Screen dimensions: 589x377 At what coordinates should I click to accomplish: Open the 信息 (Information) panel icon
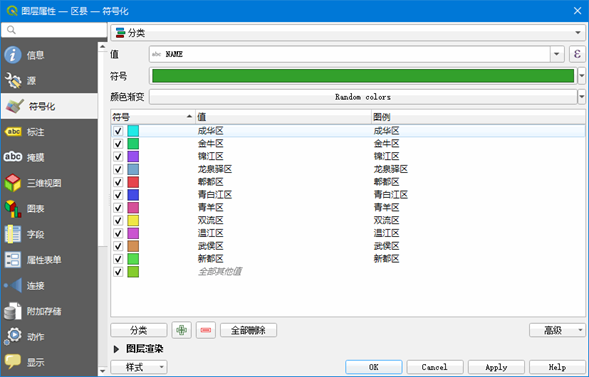(x=13, y=55)
